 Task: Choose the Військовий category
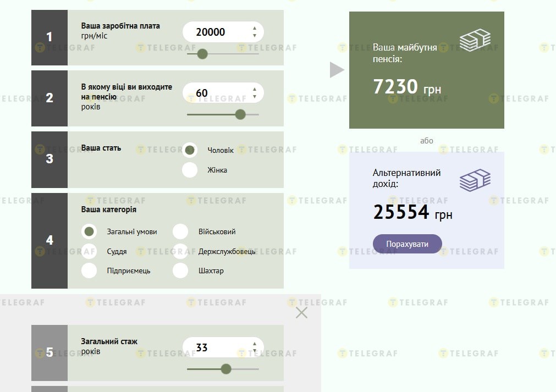coord(180,231)
